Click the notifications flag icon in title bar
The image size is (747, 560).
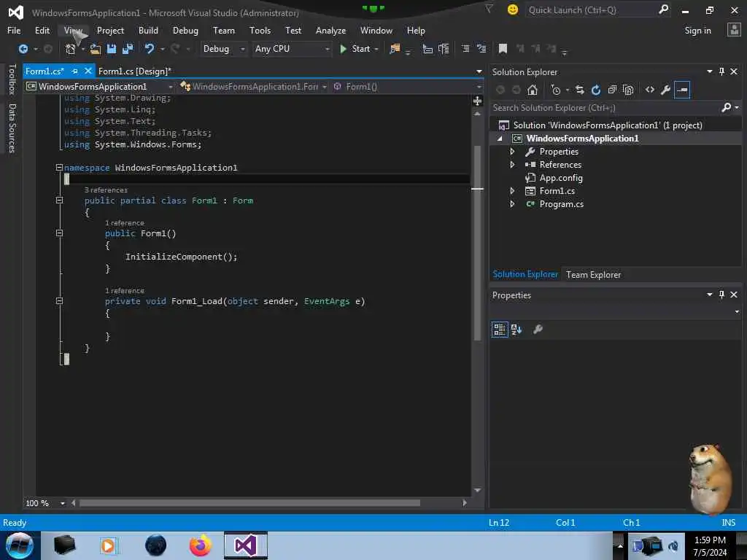[x=489, y=9]
